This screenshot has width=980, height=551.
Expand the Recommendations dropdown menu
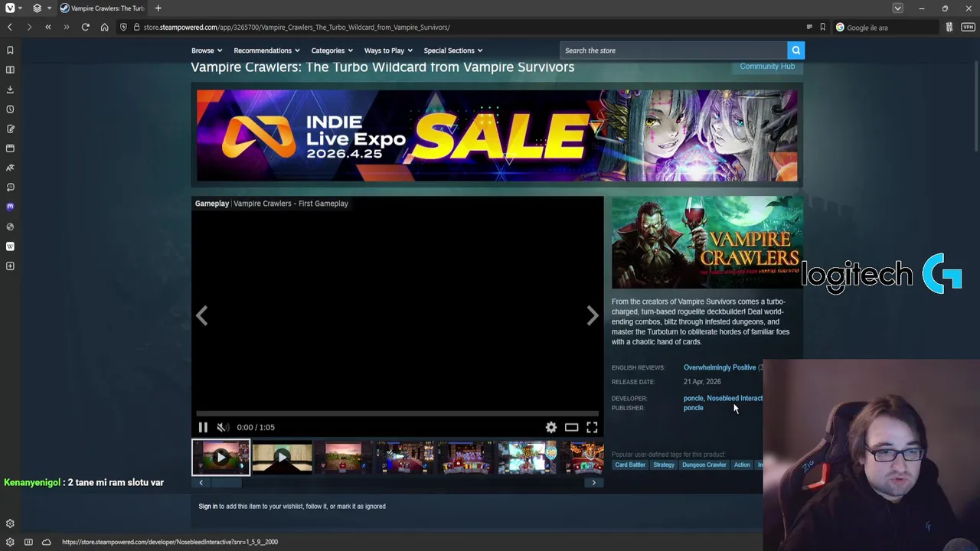(x=266, y=51)
